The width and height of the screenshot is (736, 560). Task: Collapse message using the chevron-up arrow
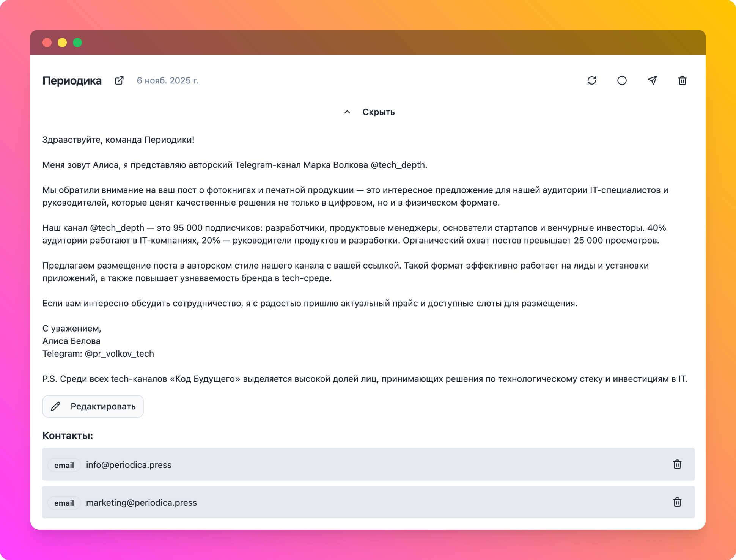347,112
